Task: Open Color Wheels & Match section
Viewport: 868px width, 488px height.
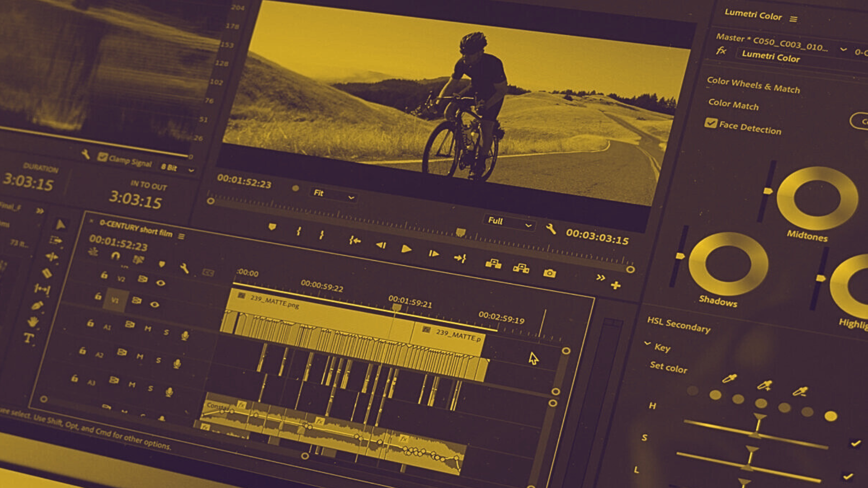Action: coord(753,84)
